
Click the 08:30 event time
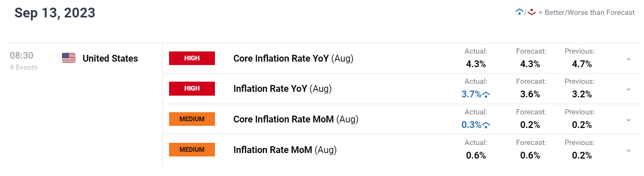(22, 56)
